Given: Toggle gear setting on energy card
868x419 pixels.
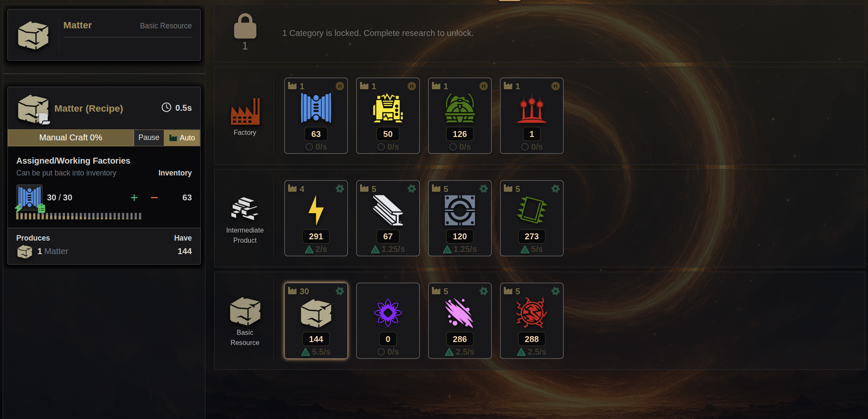Looking at the screenshot, I should (x=340, y=189).
